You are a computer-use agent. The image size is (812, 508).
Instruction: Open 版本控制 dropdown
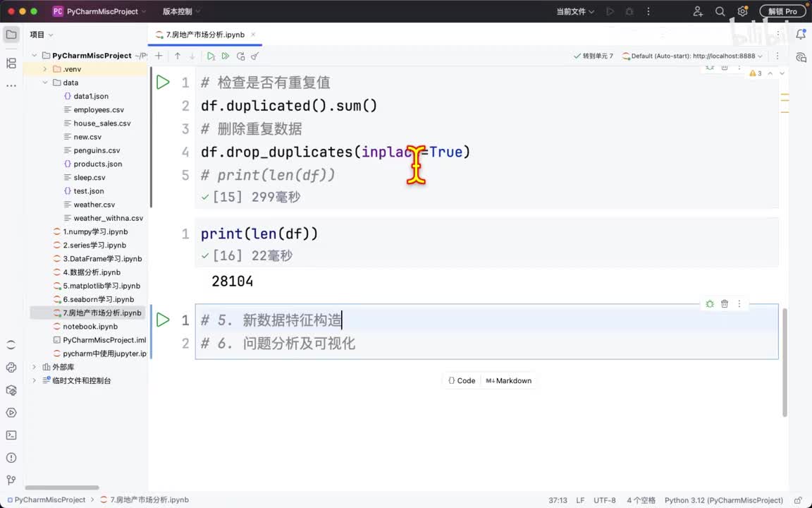[x=181, y=11]
